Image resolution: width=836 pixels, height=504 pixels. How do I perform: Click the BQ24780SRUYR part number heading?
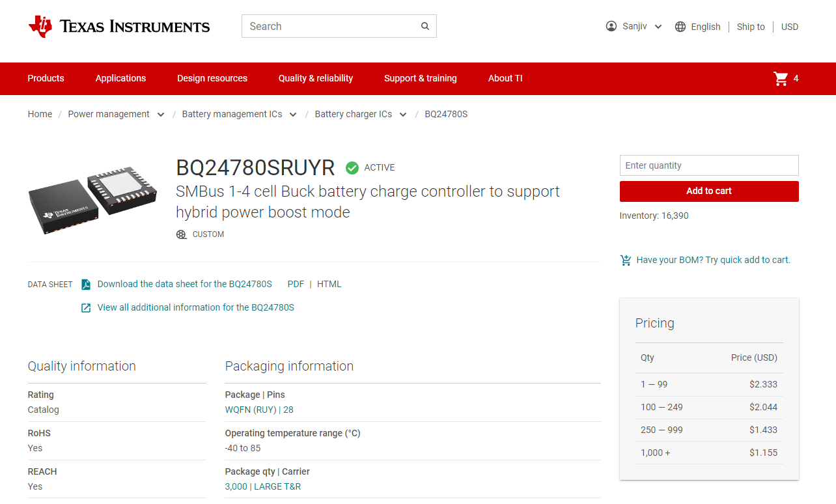(255, 168)
